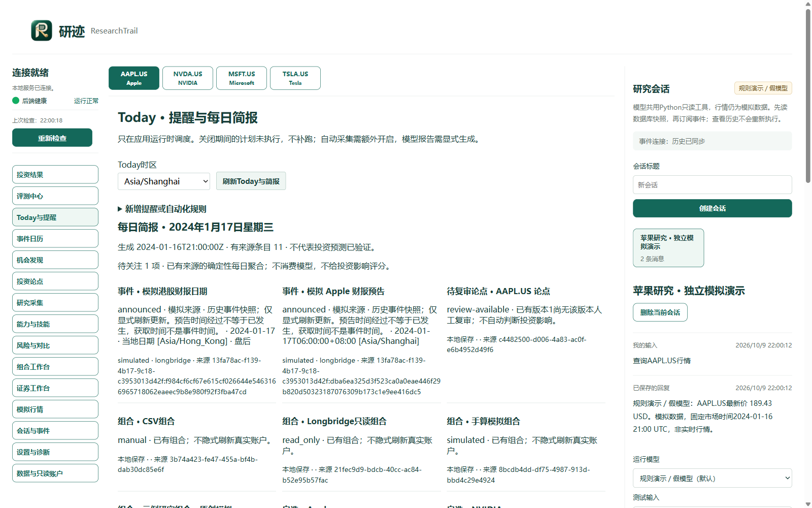Open 能力与技能 sidebar item

click(x=55, y=324)
